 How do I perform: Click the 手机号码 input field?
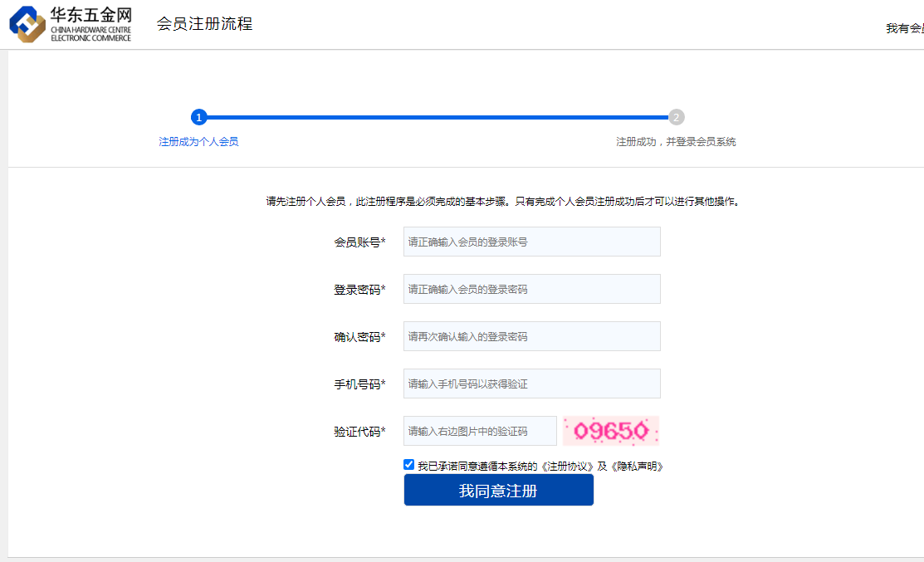531,384
